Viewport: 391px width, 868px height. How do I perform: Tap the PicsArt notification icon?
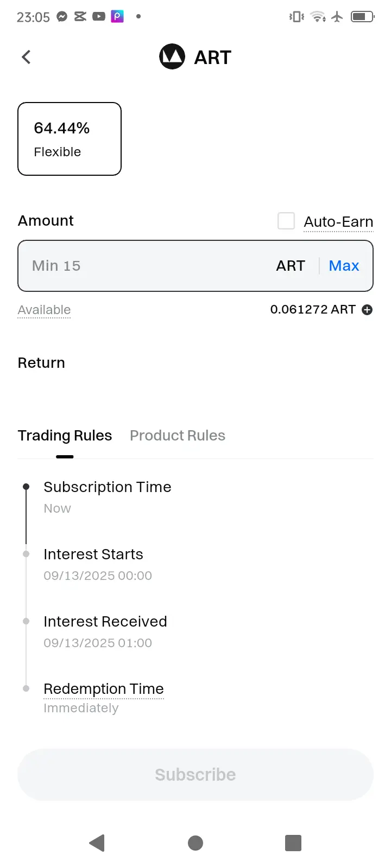coord(117,17)
